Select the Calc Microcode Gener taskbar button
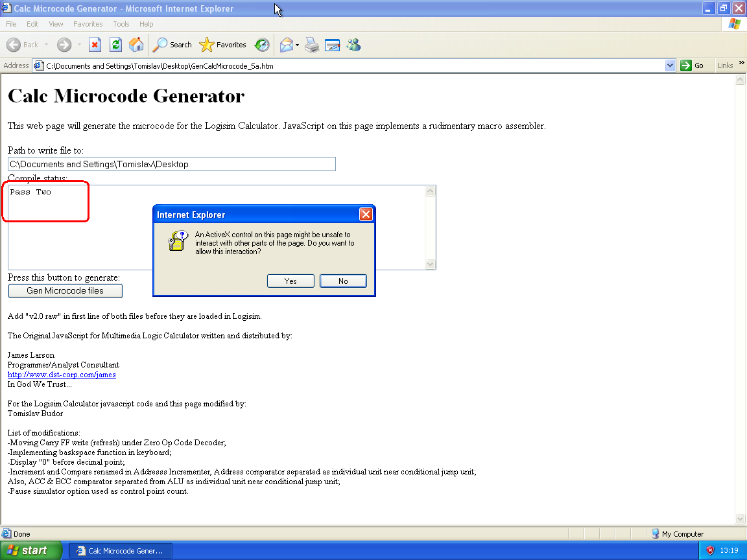This screenshot has width=747, height=560. point(121,551)
